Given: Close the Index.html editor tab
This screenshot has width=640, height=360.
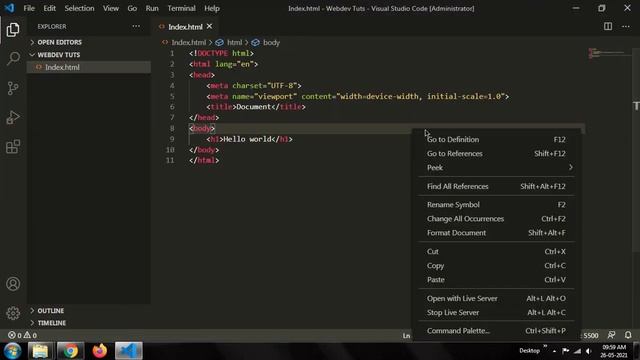Looking at the screenshot, I should [209, 26].
